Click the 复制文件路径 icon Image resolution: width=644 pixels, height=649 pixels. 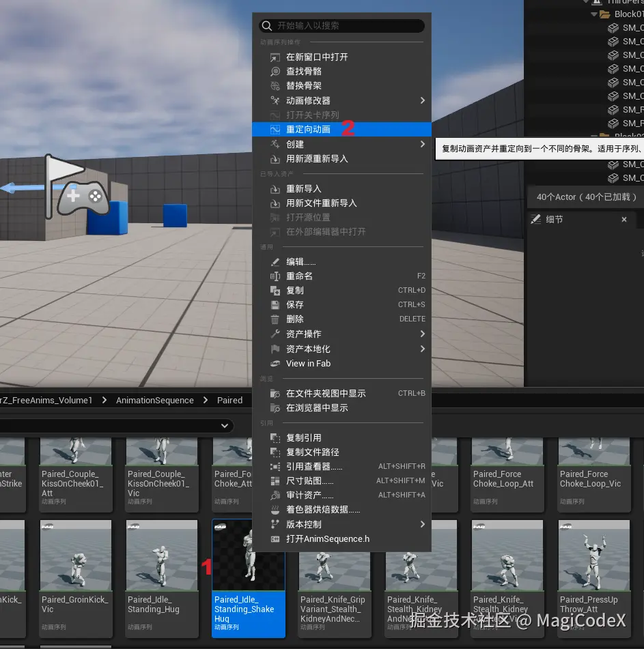pyautogui.click(x=275, y=452)
